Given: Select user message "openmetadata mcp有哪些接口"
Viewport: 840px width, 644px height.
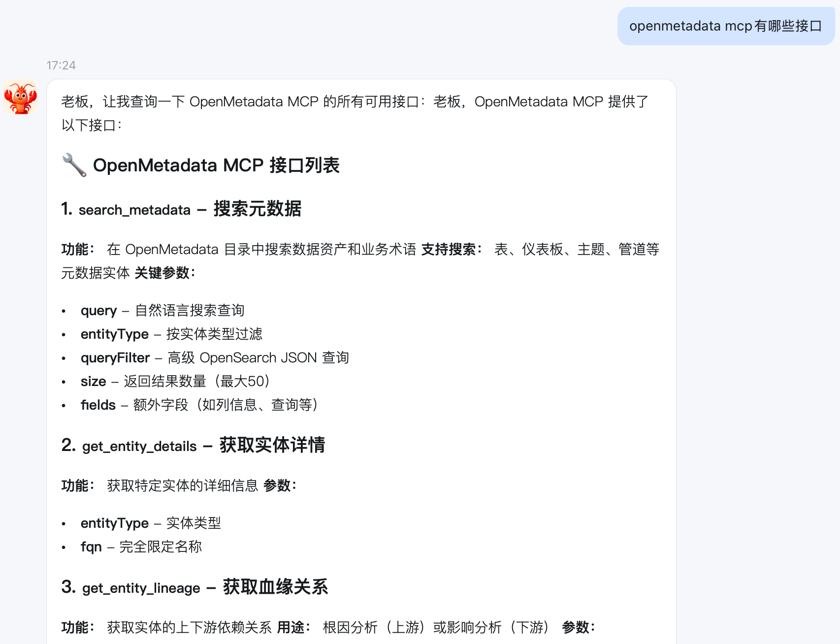Looking at the screenshot, I should (x=726, y=26).
